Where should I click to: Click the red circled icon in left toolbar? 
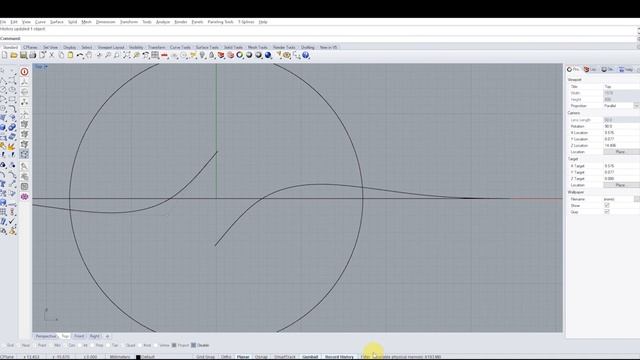tap(24, 72)
